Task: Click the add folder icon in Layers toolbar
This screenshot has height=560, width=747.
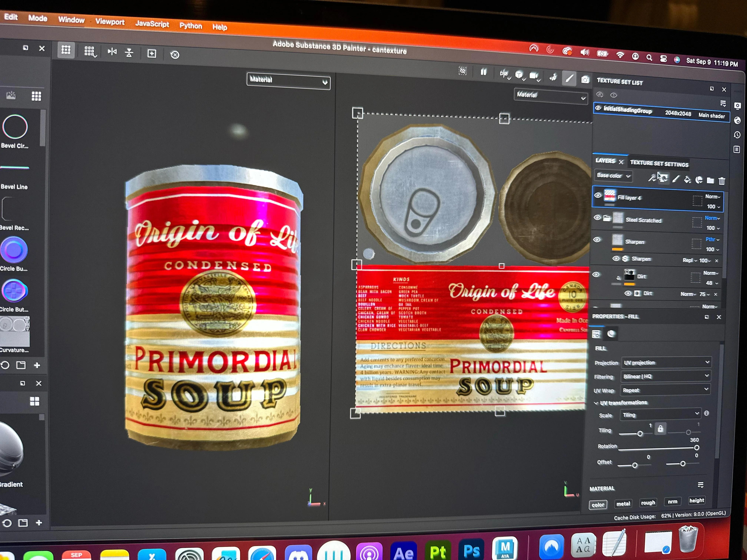Action: pos(710,180)
